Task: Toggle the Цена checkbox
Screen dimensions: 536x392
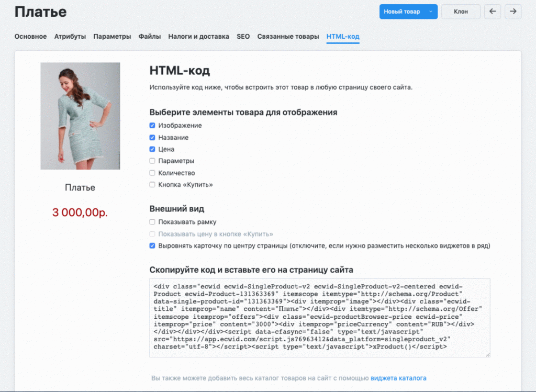Action: (x=152, y=149)
